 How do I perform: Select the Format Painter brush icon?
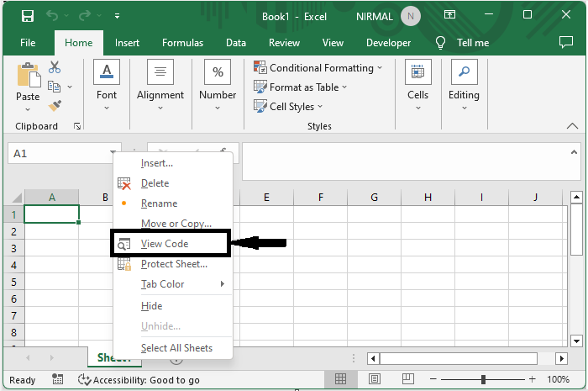[x=55, y=106]
